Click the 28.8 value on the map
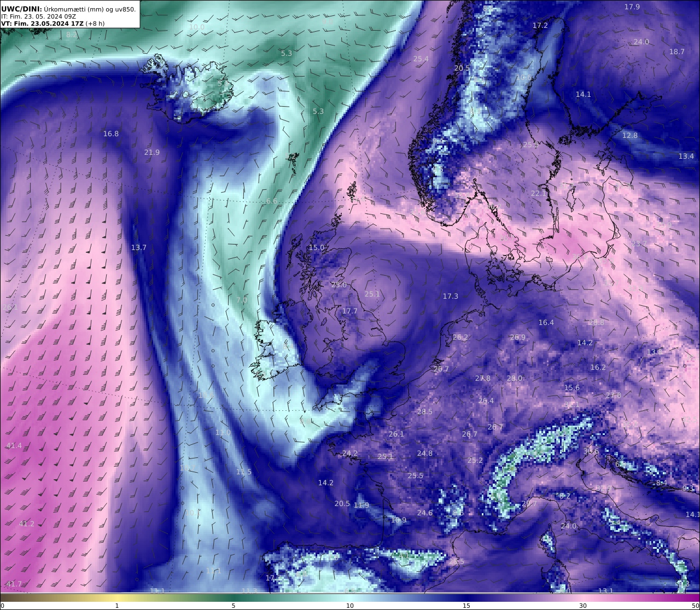Screen dimensions: 700x610 coord(597,322)
